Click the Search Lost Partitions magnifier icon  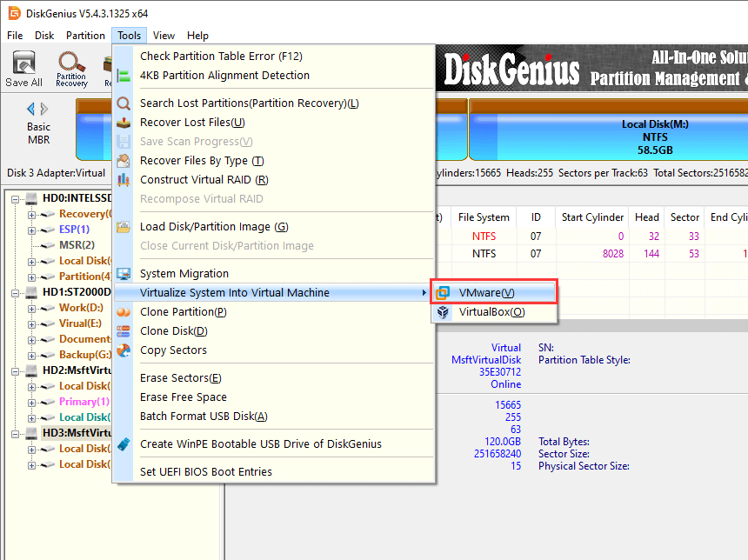click(124, 103)
